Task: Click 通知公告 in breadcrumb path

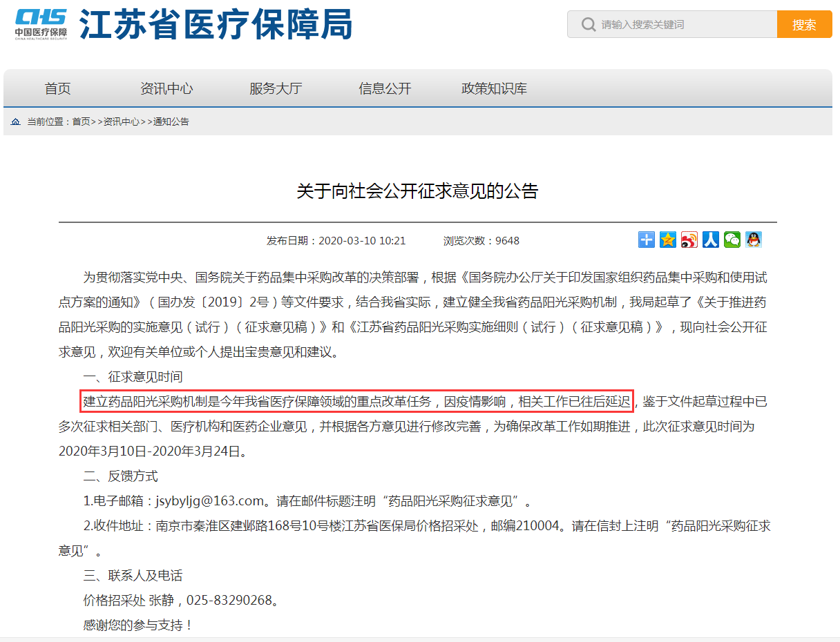Action: pos(171,121)
